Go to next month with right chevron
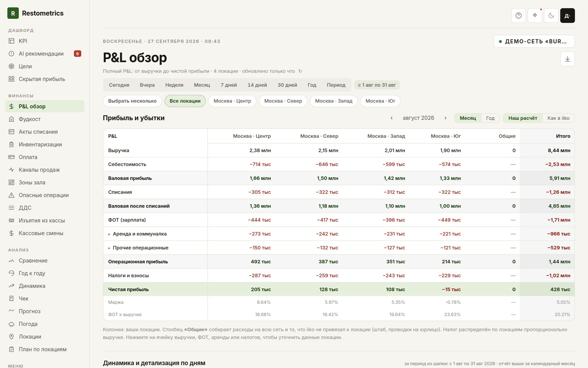The image size is (588, 368). (x=445, y=118)
